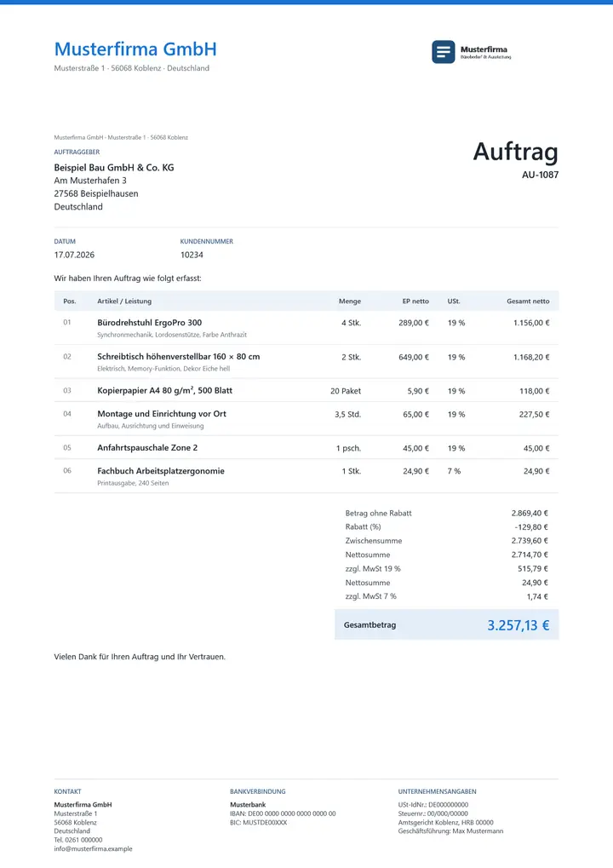613x868 pixels.
Task: Click quantity 3,5 Std.
Action: (348, 414)
